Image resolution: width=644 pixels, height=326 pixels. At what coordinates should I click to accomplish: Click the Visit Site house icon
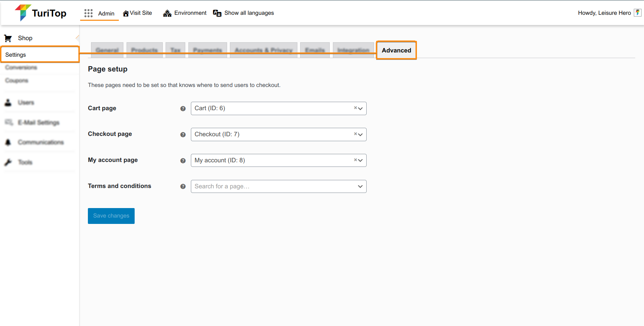(x=125, y=13)
